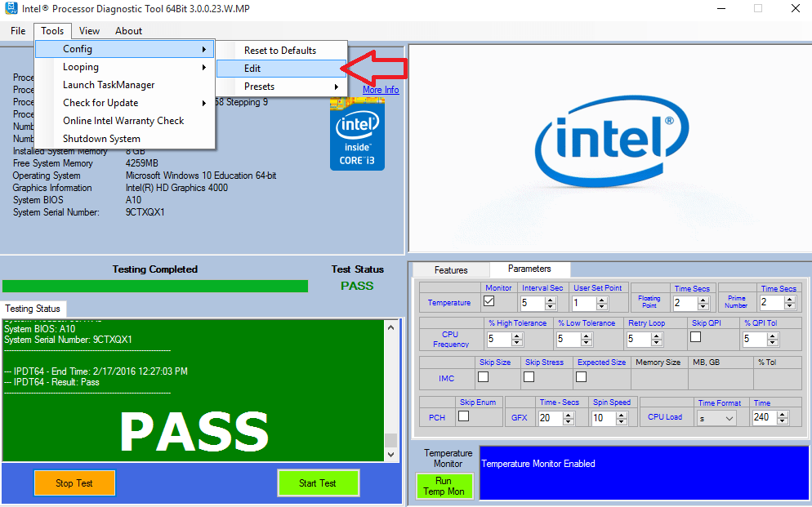The width and height of the screenshot is (812, 507).
Task: Click the 'Intel(R) HD Graphics 4000' value
Action: pyautogui.click(x=176, y=188)
